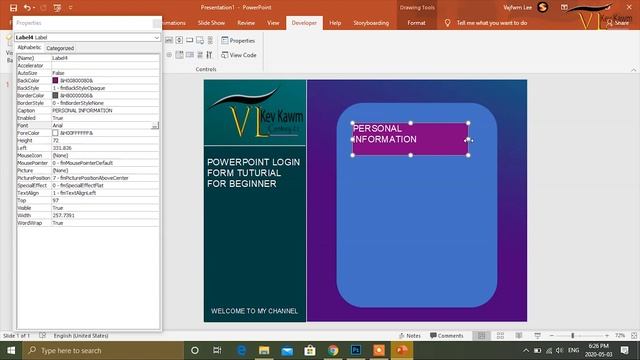The height and width of the screenshot is (360, 640).
Task: Fit slide to current window icon
Action: tap(634, 336)
